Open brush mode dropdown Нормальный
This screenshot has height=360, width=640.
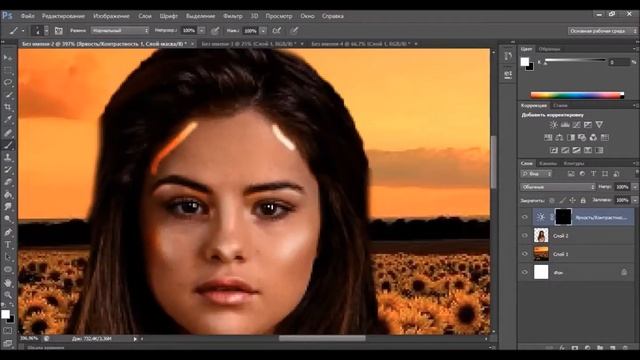click(x=120, y=31)
